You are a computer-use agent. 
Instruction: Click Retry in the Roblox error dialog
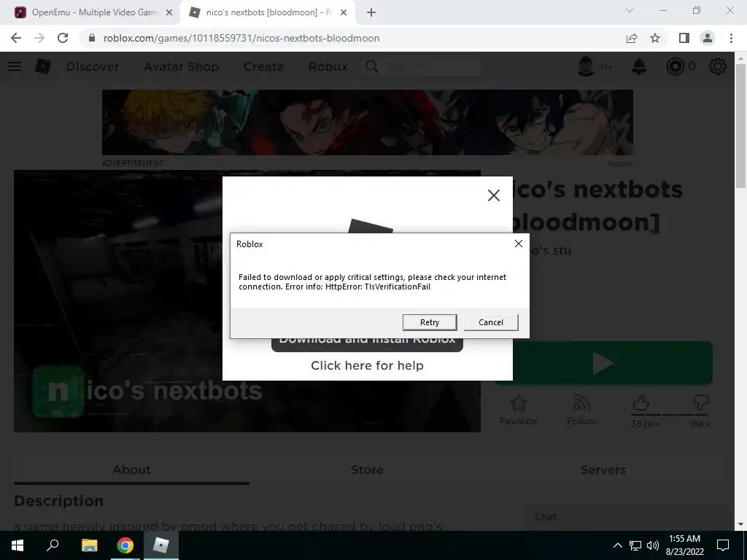tap(429, 322)
